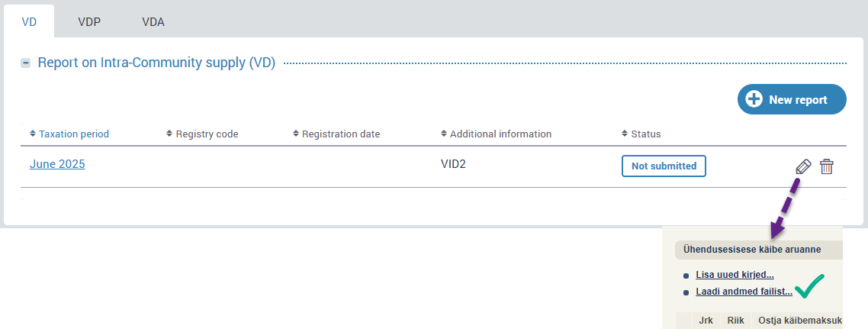Viewport: 868px width, 329px height.
Task: Collapse the Report on Intra-Community supply section
Action: click(26, 63)
